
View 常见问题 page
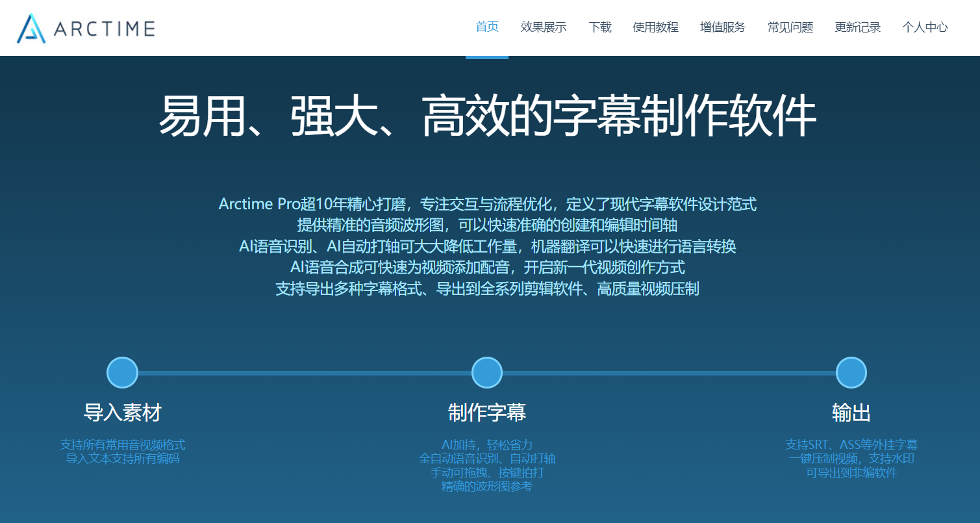(x=790, y=27)
